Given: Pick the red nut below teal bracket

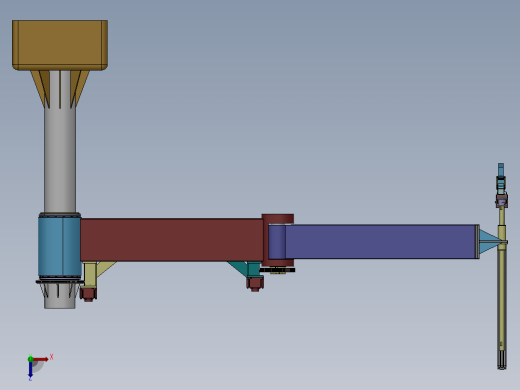Looking at the screenshot, I should [255, 284].
